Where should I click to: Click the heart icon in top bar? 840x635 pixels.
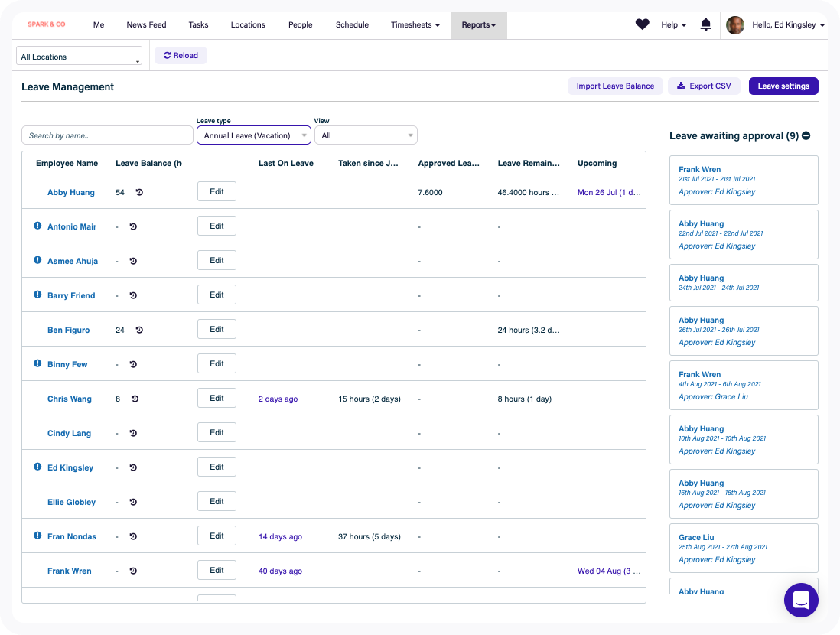point(642,24)
